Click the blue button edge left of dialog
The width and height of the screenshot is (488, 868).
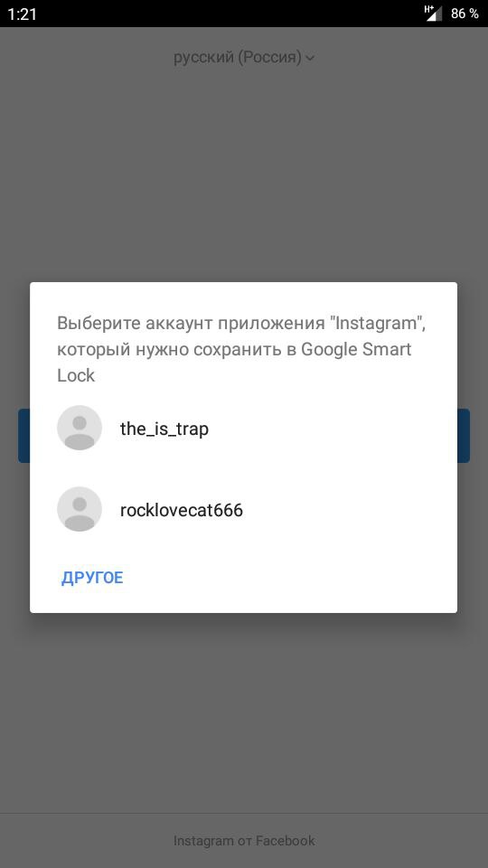pyautogui.click(x=23, y=436)
